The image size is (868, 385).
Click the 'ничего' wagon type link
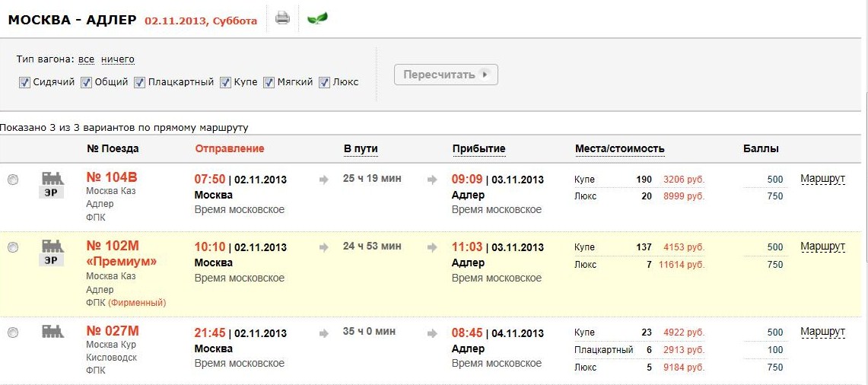[x=117, y=59]
